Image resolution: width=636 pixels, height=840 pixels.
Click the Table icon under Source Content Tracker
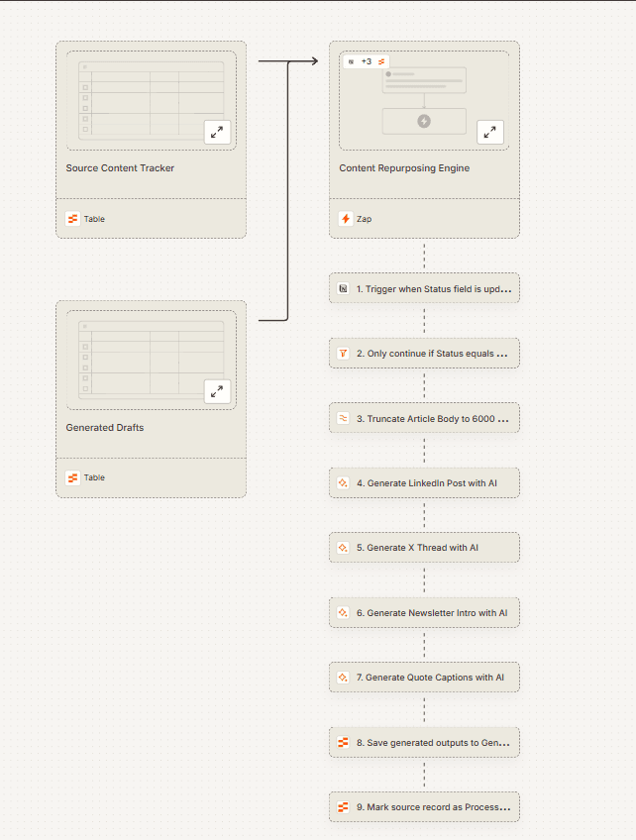point(73,219)
